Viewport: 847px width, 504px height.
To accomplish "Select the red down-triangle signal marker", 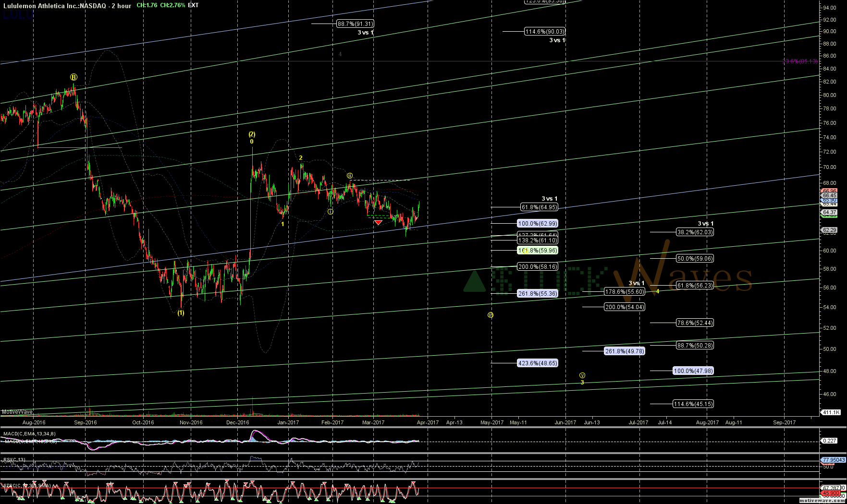I will (378, 222).
